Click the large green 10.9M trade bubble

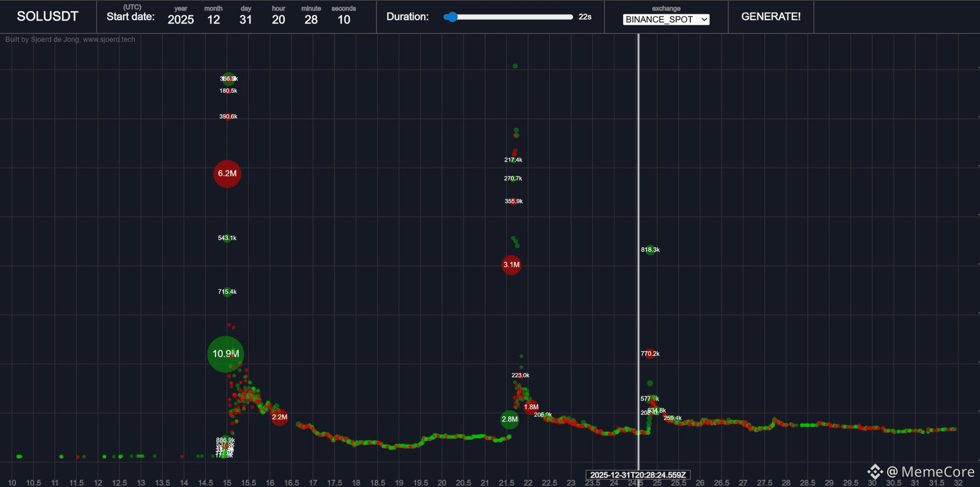coord(225,354)
